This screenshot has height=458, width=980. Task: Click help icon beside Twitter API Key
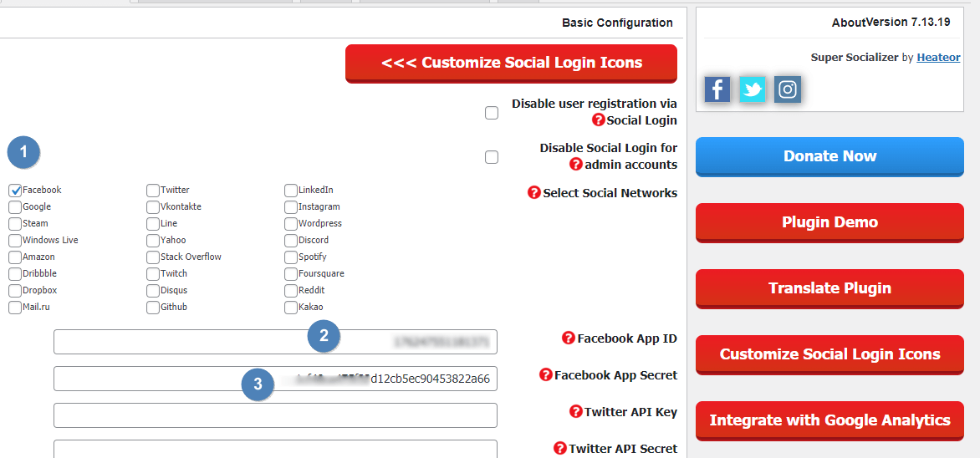click(x=575, y=411)
